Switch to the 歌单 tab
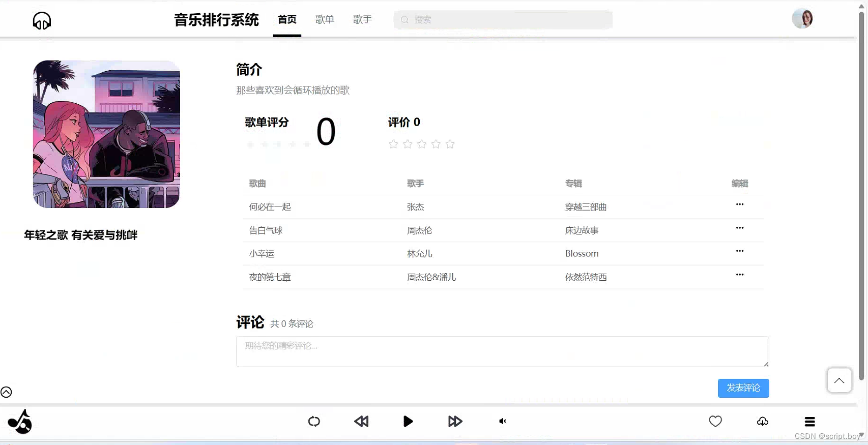 (x=325, y=20)
